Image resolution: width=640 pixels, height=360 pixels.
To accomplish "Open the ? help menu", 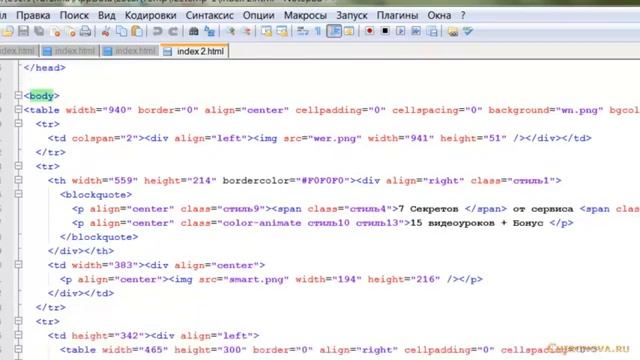I will click(x=463, y=16).
